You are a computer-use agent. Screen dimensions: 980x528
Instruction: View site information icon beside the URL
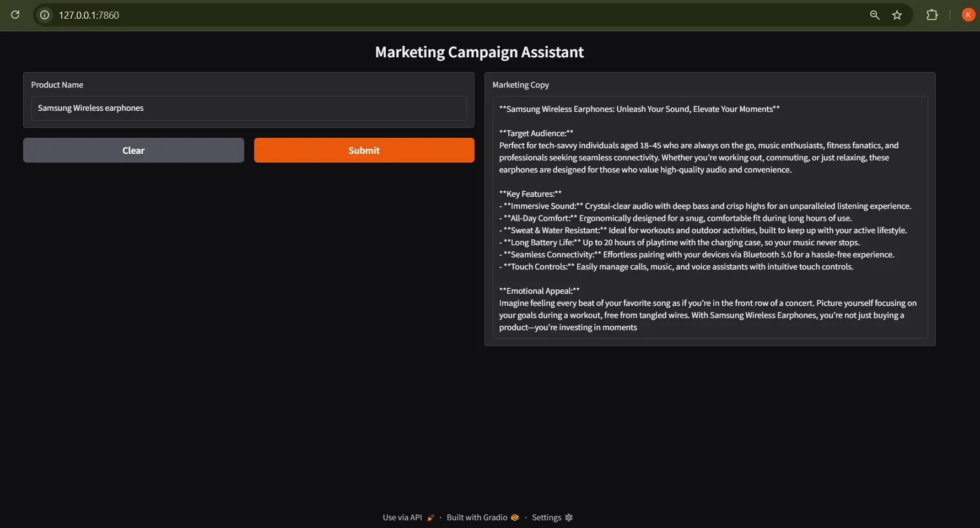coord(45,15)
